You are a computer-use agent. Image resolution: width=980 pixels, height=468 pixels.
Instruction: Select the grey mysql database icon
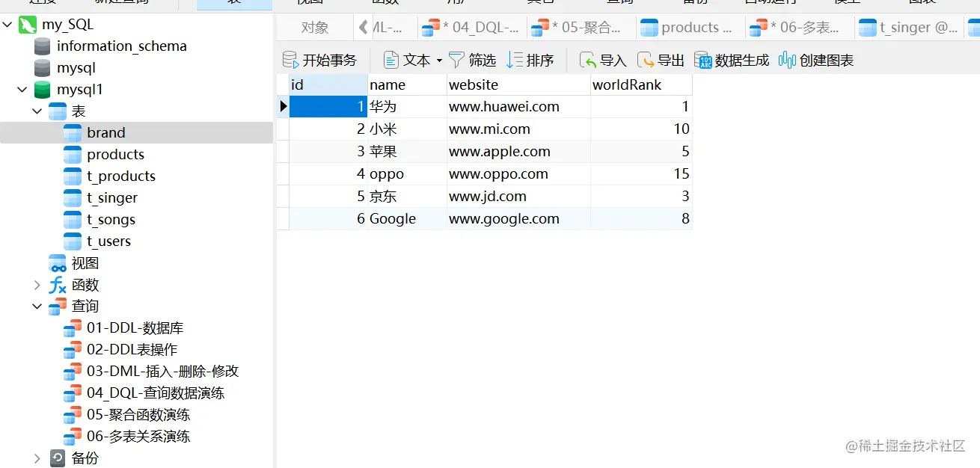pyautogui.click(x=43, y=68)
